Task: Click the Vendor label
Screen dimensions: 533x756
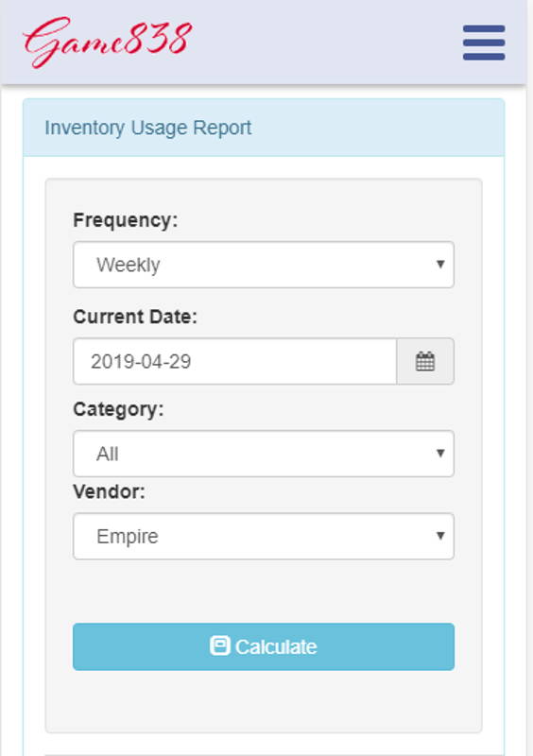Action: (x=109, y=491)
